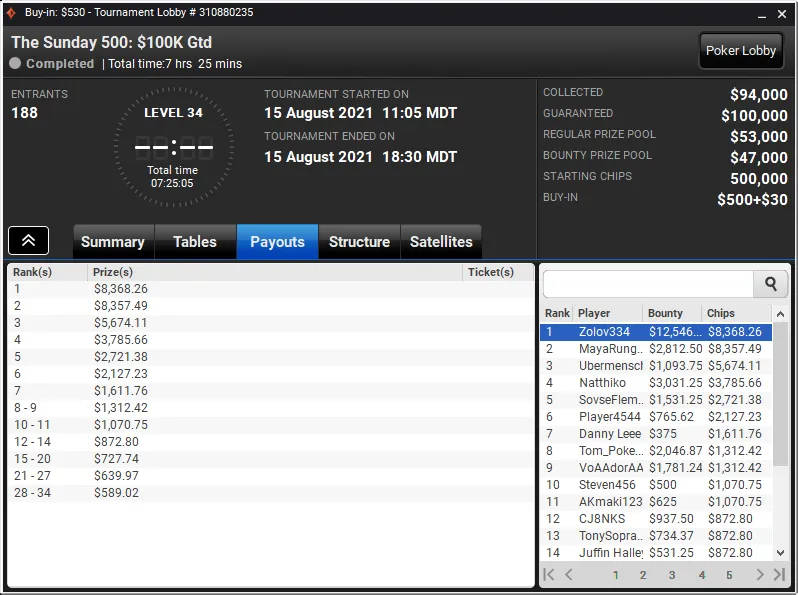The height and width of the screenshot is (595, 798).
Task: Collapse the tournament info header panel
Action: coord(29,240)
